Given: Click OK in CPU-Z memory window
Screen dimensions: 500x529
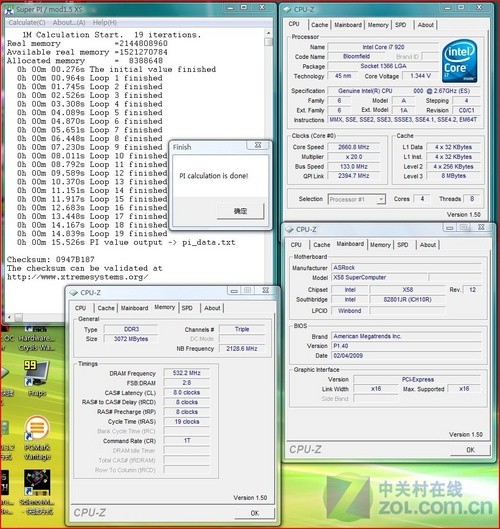Looking at the screenshot, I should [255, 513].
